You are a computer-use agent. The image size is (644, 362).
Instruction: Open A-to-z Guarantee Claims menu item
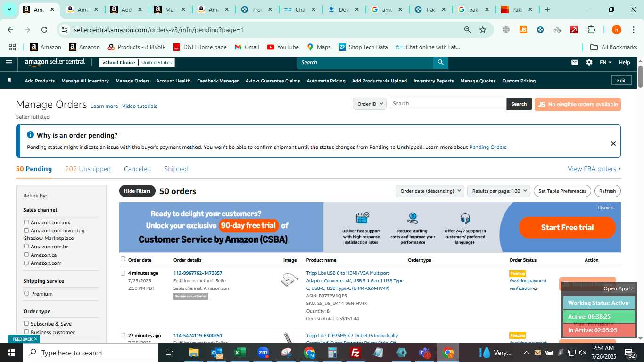point(272,81)
